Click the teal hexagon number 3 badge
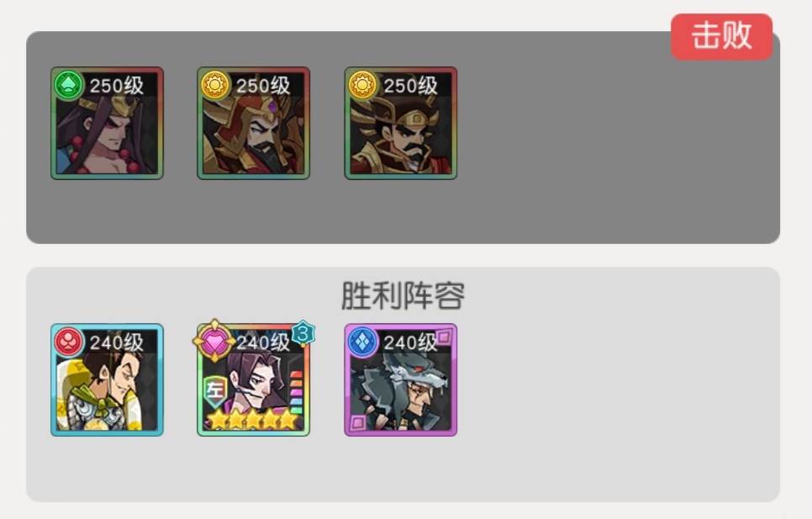This screenshot has height=519, width=812. 303,334
